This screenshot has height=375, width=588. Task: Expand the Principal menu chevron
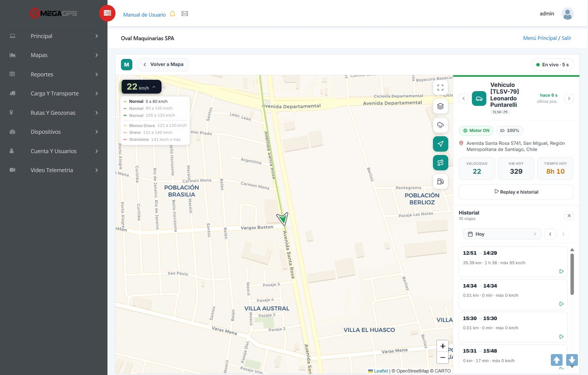coord(97,36)
